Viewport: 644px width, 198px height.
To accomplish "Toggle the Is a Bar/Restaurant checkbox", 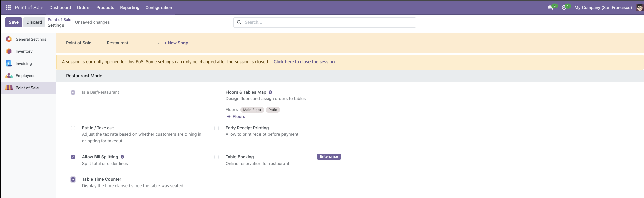I will (x=73, y=92).
